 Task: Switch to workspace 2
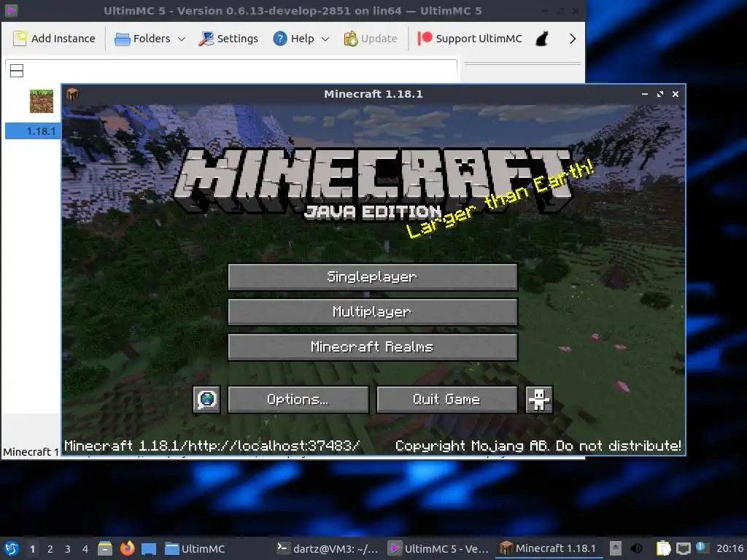(x=50, y=549)
